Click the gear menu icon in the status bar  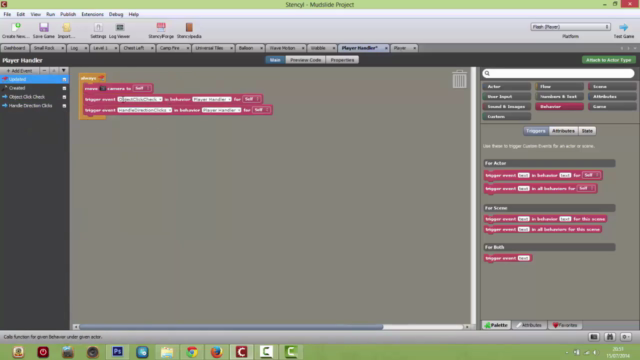tap(626, 337)
